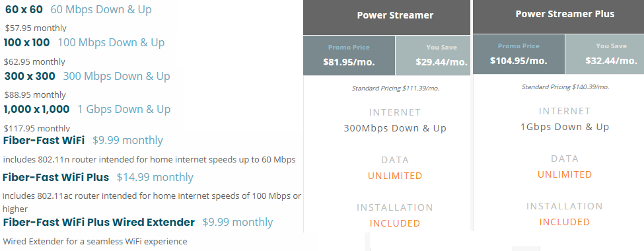Viewport: 644px width, 251px height.
Task: Click 1Gbps Down & Up internet speed
Action: coord(565,127)
